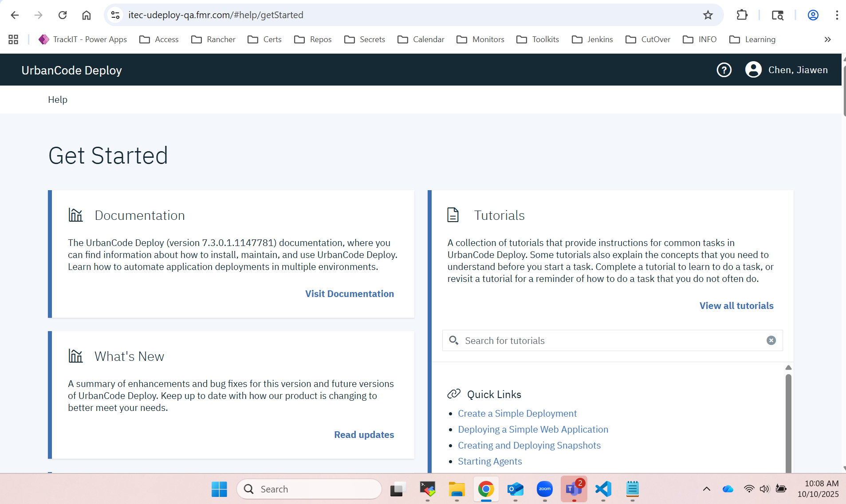
Task: Show hidden system tray icons
Action: tap(707, 489)
